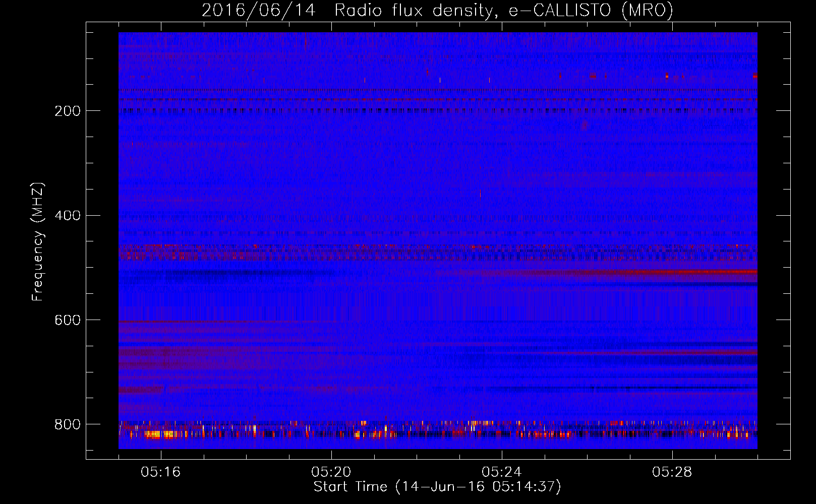Image resolution: width=816 pixels, height=504 pixels.
Task: Click the "Frequency (MHZ)" axis label
Action: tap(38, 241)
